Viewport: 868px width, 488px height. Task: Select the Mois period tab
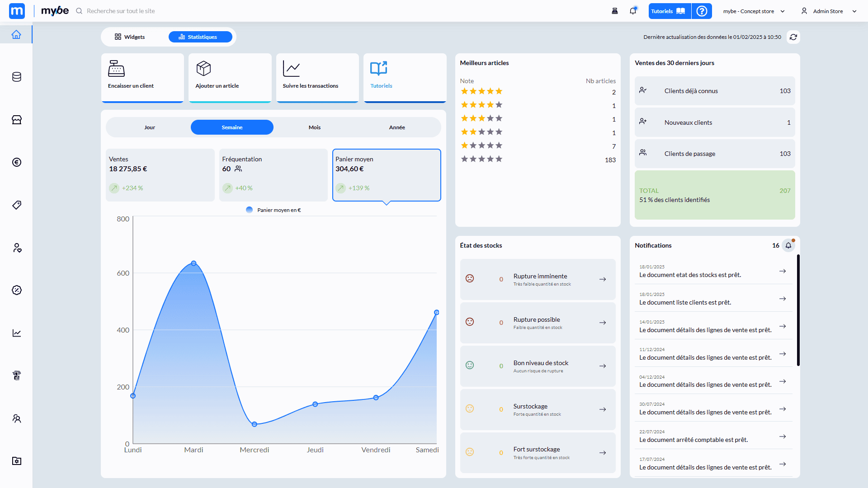tap(315, 127)
